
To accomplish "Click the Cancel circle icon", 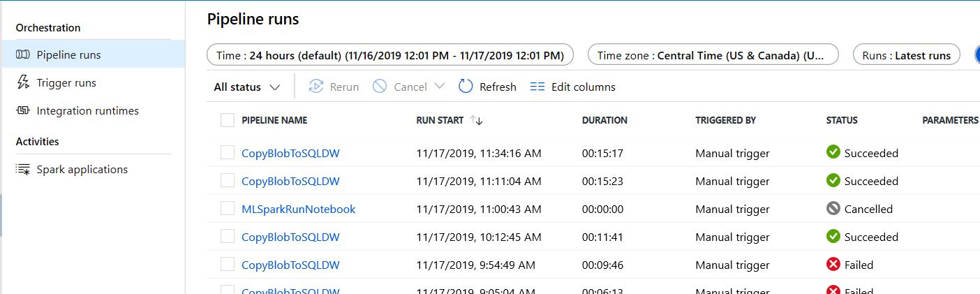I will 380,87.
